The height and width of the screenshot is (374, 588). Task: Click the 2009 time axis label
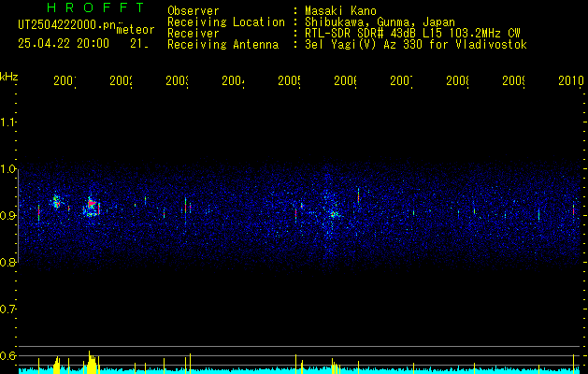click(514, 80)
